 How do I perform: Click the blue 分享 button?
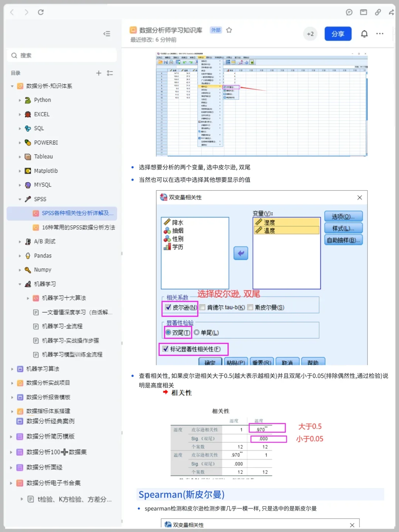tap(338, 34)
